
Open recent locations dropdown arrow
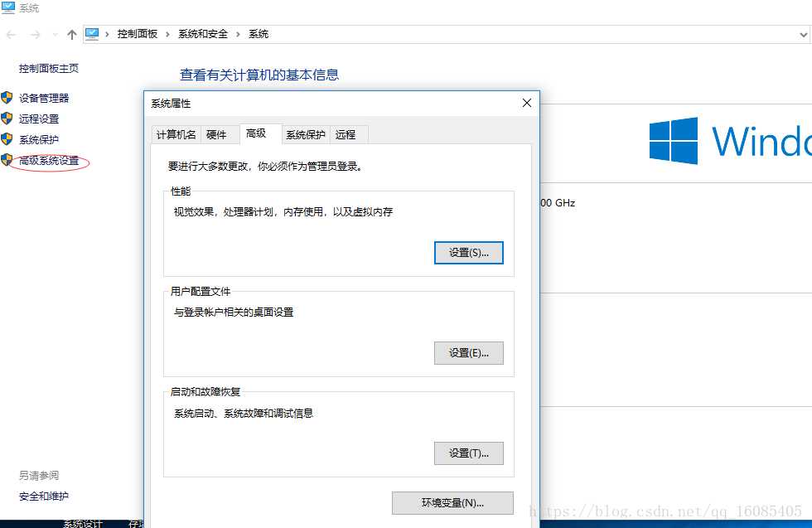[55, 35]
